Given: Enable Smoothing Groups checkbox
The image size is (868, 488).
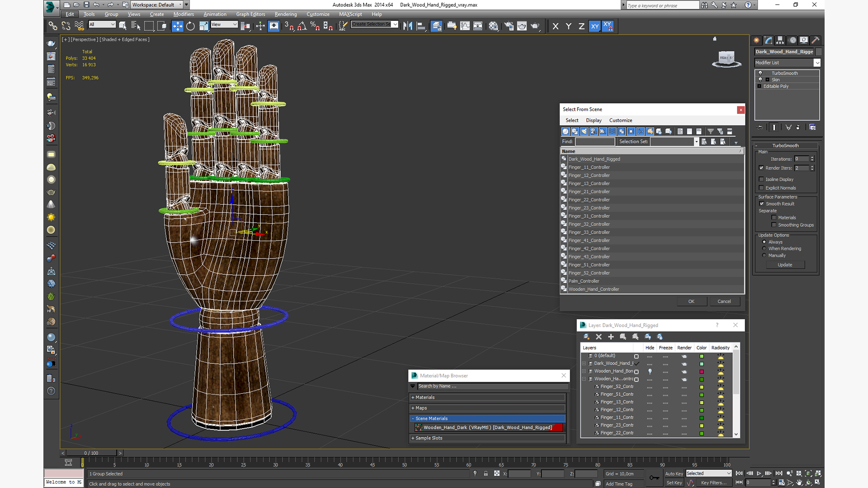Looking at the screenshot, I should (774, 225).
